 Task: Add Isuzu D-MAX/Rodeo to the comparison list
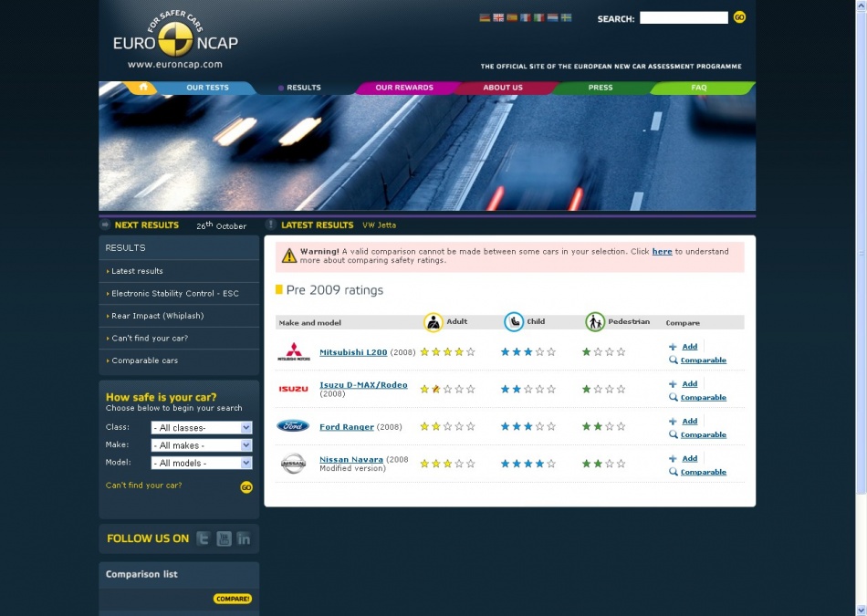(690, 384)
